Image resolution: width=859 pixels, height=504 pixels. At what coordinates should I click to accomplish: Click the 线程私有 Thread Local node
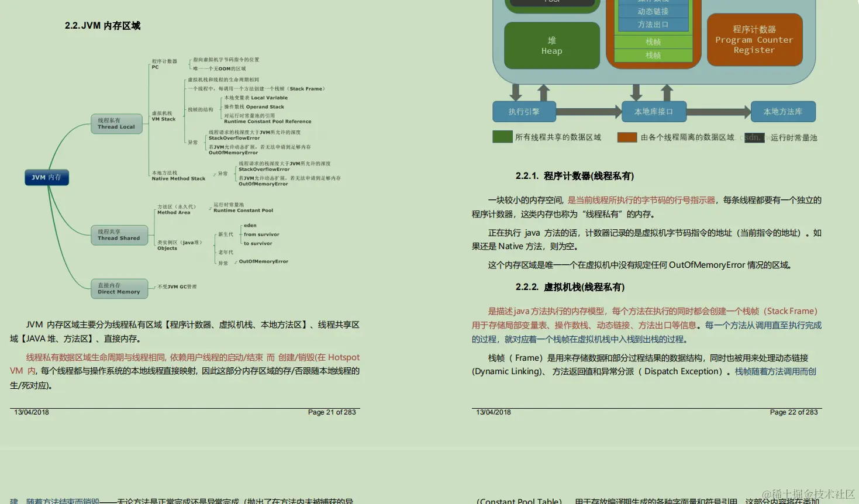click(116, 123)
